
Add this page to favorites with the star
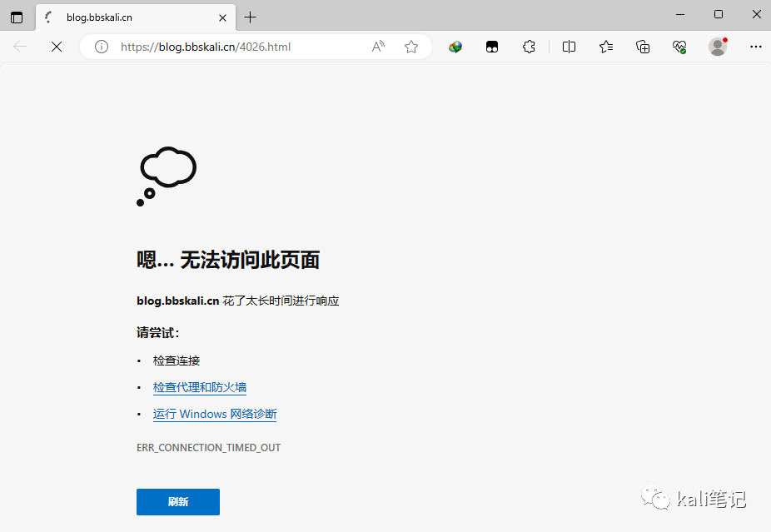(410, 47)
